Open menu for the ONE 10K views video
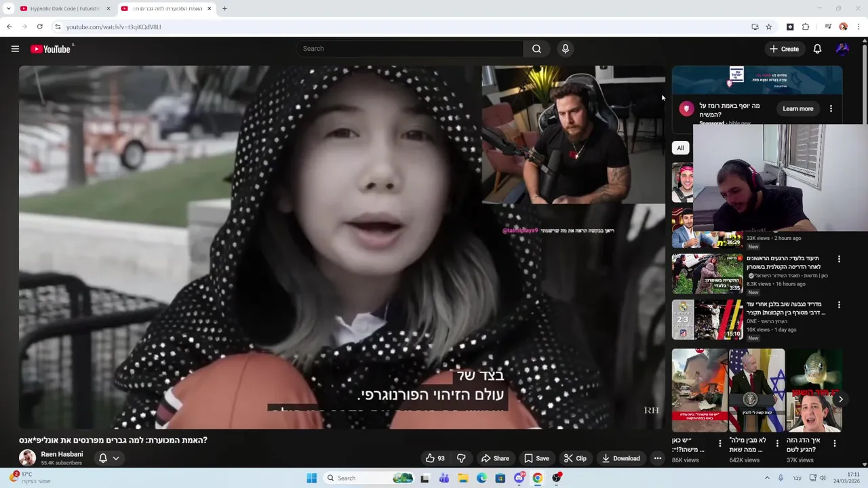 coord(839,305)
